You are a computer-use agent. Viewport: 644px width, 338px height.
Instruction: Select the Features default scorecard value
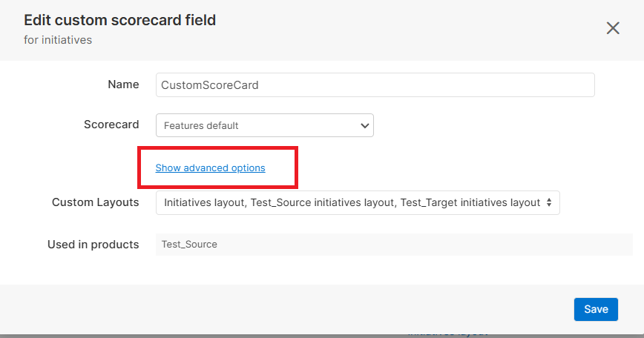coord(201,125)
